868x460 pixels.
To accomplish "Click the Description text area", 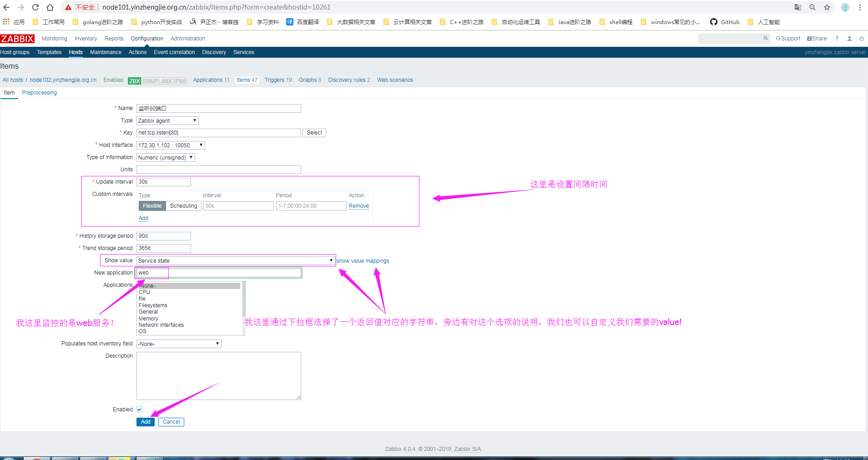I will coord(219,376).
